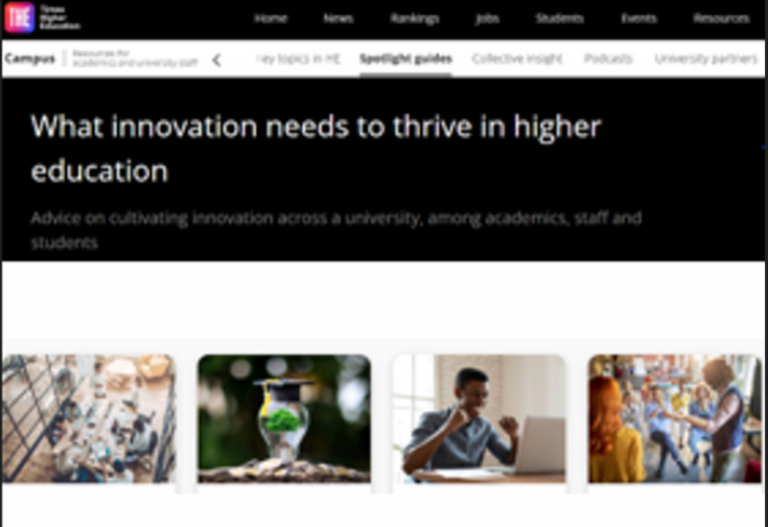Viewport: 768px width, 527px height.
Task: Click the Times Higher Education text logo
Action: coord(60,18)
